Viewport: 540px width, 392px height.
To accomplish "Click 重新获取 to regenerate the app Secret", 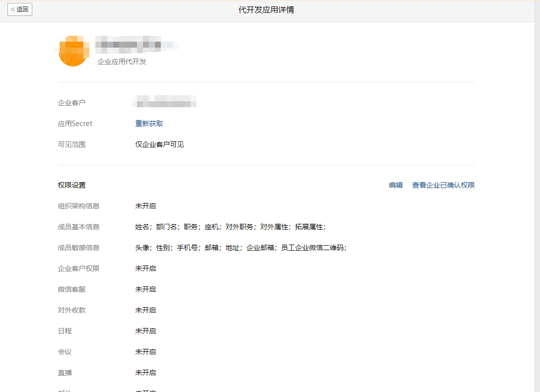I will coord(149,124).
